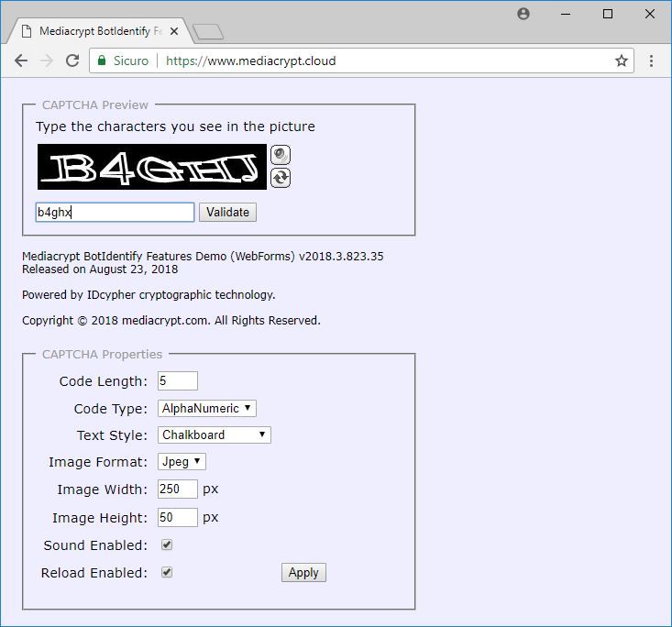Click the version text v2018.3.823.35 line
The height and width of the screenshot is (627, 672).
(203, 257)
